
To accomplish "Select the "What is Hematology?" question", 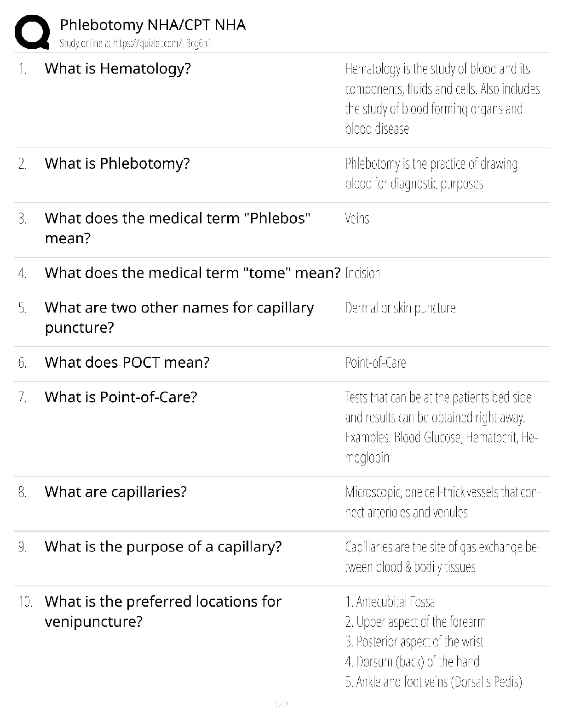I will click(118, 68).
